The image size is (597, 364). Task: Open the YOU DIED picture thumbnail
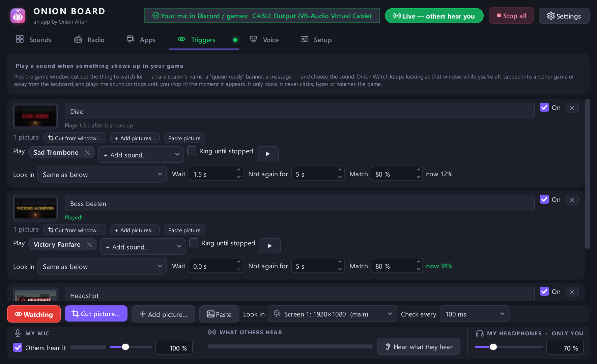pos(35,116)
